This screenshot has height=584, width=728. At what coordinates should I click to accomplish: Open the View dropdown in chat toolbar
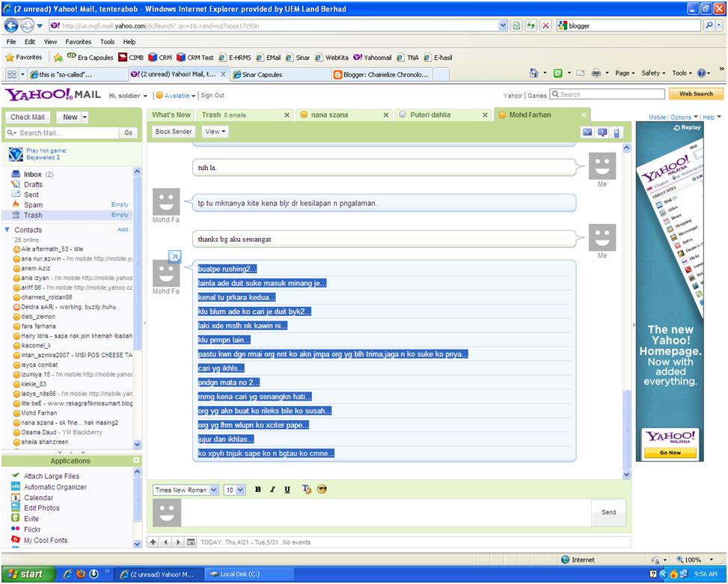215,132
